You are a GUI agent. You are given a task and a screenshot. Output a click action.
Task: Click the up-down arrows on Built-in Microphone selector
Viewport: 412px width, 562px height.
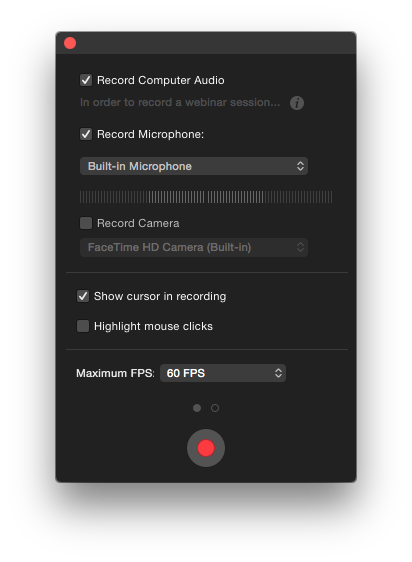pos(300,166)
